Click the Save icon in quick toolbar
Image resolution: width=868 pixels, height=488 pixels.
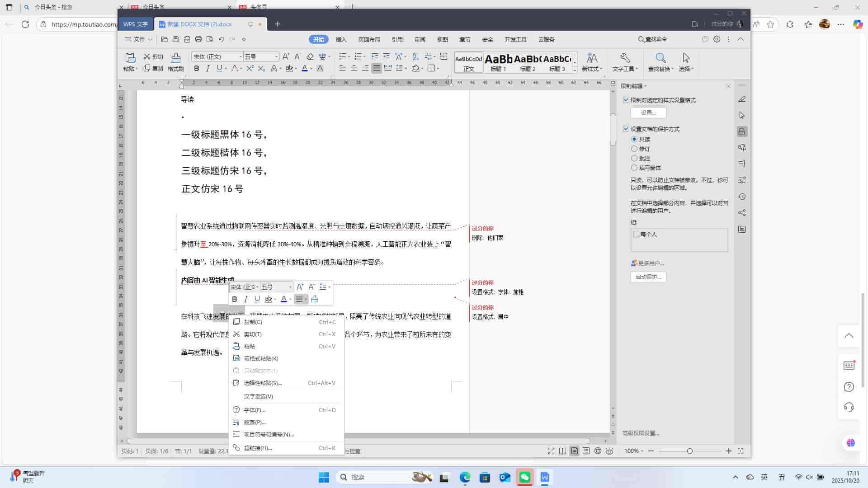pos(176,39)
